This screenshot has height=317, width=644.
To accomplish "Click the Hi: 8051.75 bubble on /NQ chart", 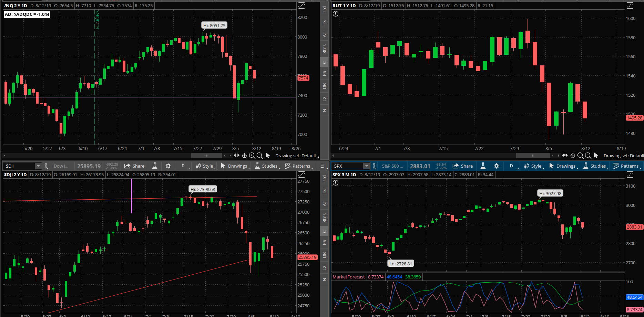I will pos(214,25).
